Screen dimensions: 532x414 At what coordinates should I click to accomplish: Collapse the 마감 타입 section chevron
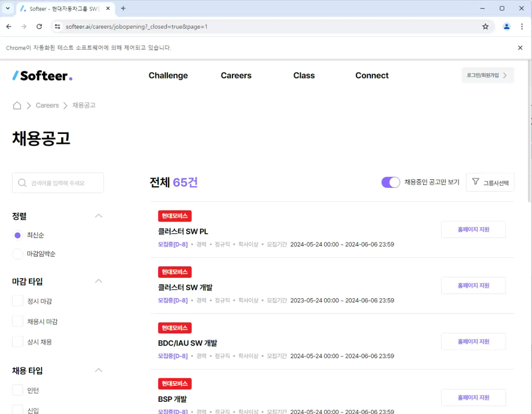click(99, 281)
